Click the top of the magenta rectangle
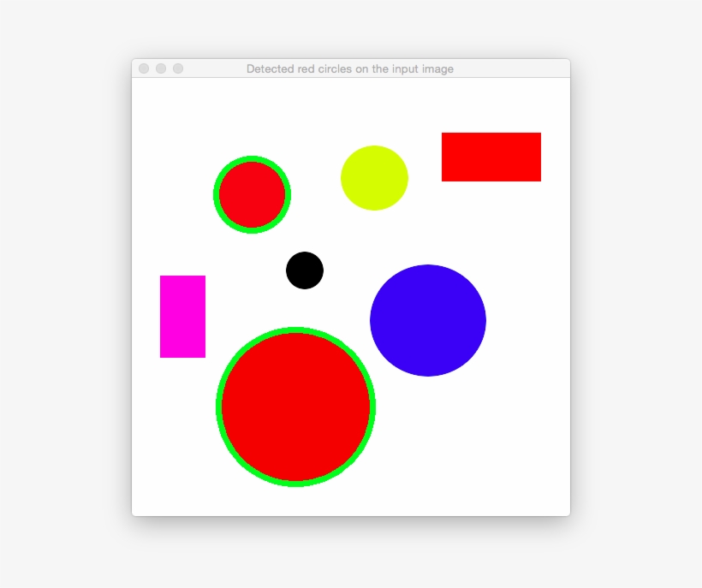Viewport: 702px width, 588px height. (x=181, y=279)
